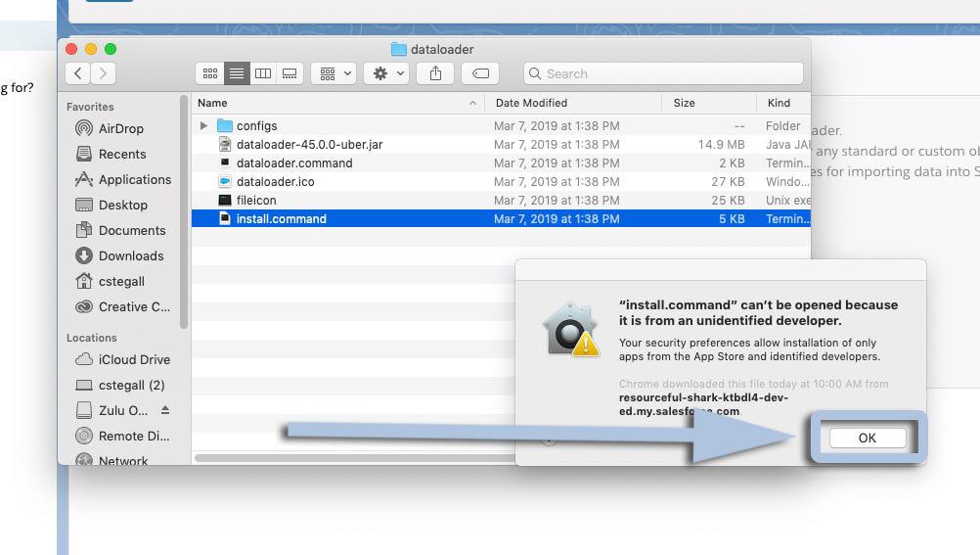980x555 pixels.
Task: Select the dataloader-45.0.0-uber.jar file
Action: coord(309,144)
